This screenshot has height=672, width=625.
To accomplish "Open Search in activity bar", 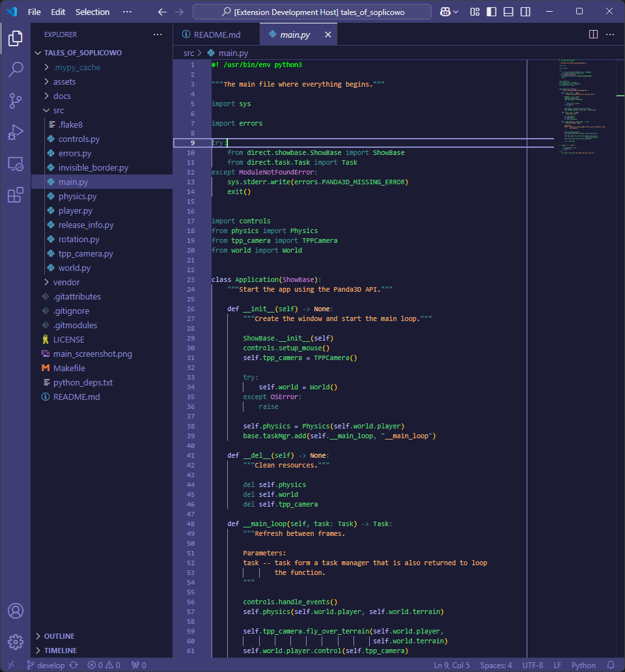I will (x=15, y=70).
